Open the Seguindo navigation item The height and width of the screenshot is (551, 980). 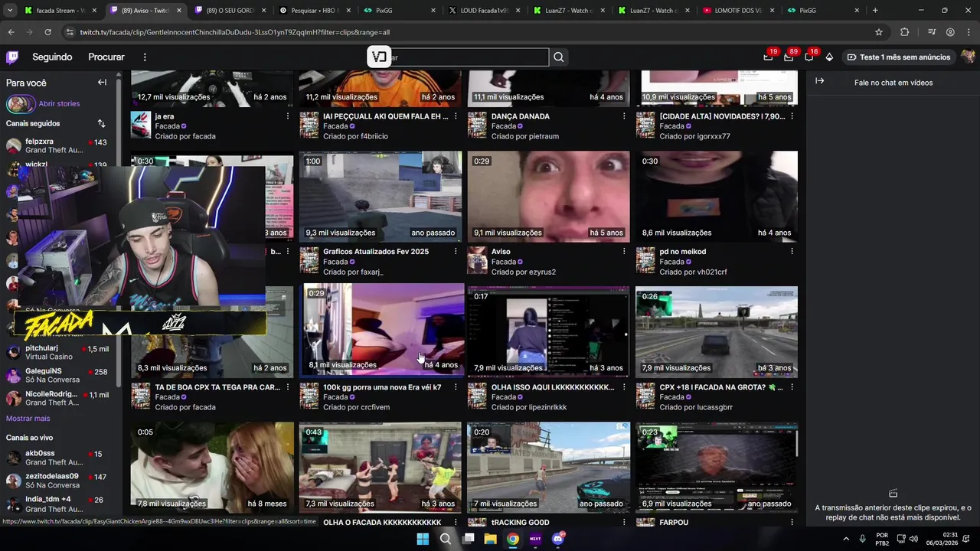pyautogui.click(x=52, y=57)
